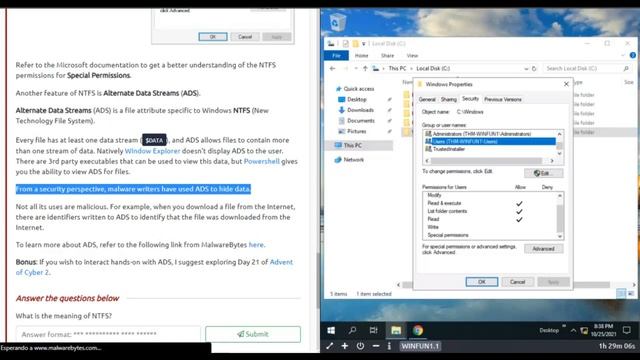
Task: Select Administrators in group list
Action: click(481, 134)
